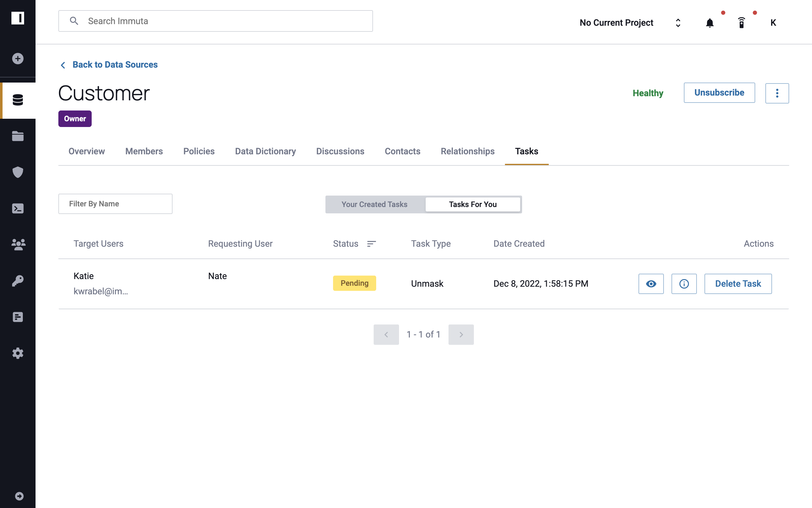This screenshot has width=812, height=508.
Task: Toggle to Your Created Tasks
Action: (x=374, y=204)
